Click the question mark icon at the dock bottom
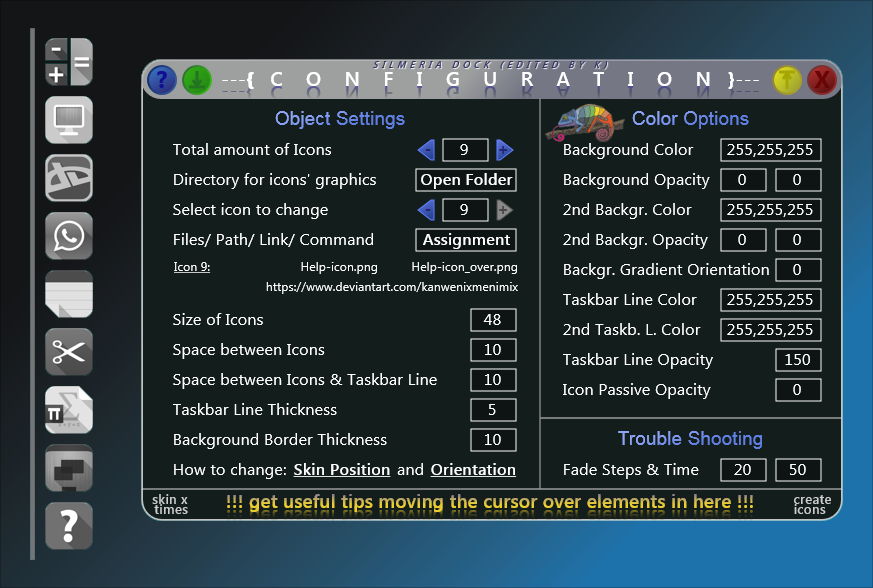Viewport: 873px width, 588px height. (x=68, y=526)
